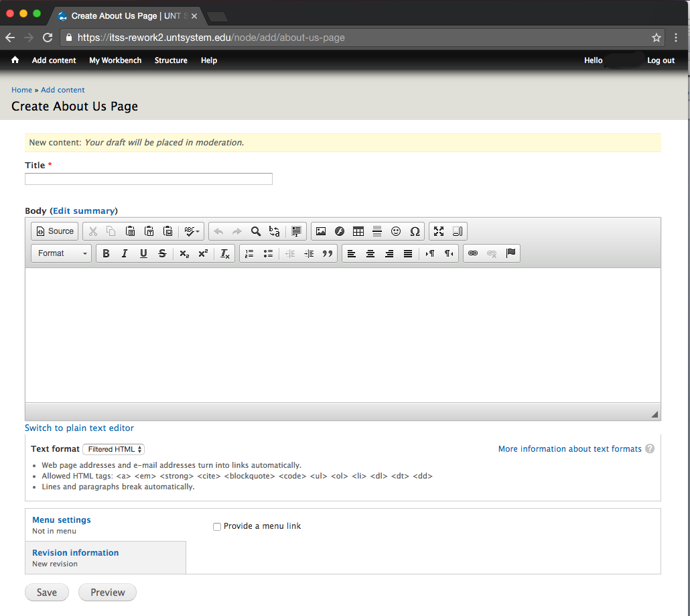Screen dimensions: 690x616
Task: Toggle italic text formatting
Action: 125,253
